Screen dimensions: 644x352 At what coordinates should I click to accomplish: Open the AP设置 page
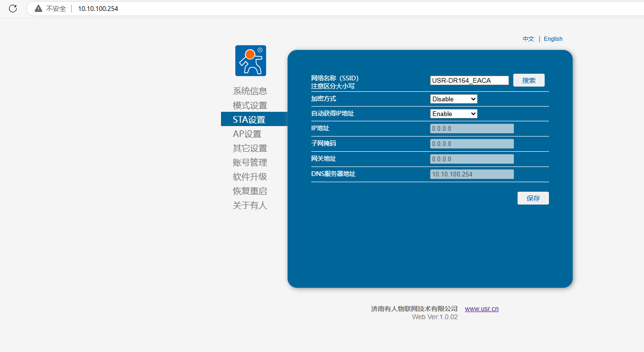[x=247, y=134]
